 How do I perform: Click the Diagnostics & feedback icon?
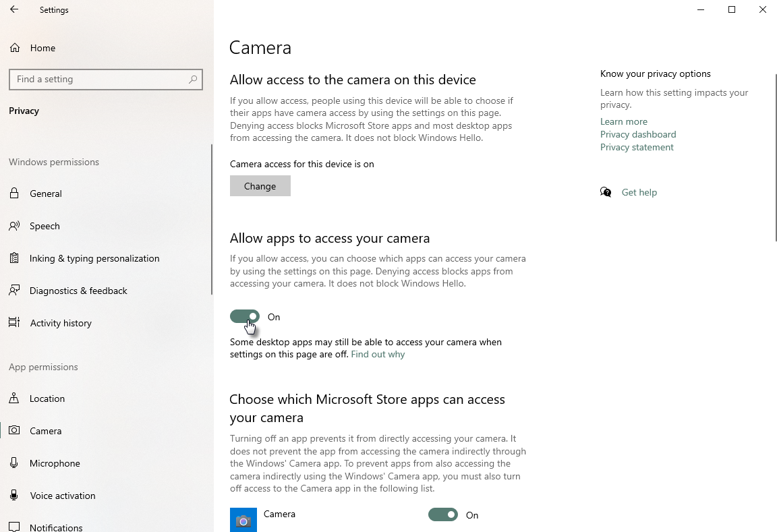(x=14, y=290)
